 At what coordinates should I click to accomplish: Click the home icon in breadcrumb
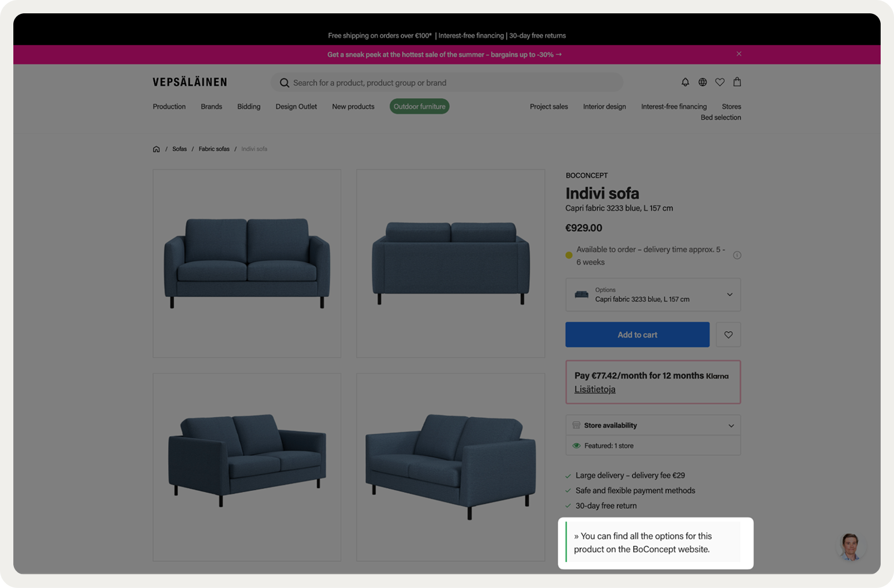pyautogui.click(x=156, y=149)
